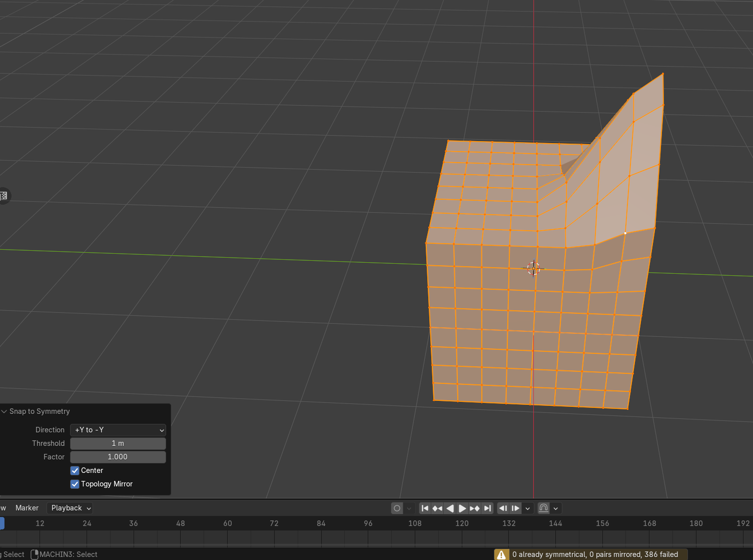
Task: Click frame 120 on the timeline ruler
Action: tap(462, 523)
